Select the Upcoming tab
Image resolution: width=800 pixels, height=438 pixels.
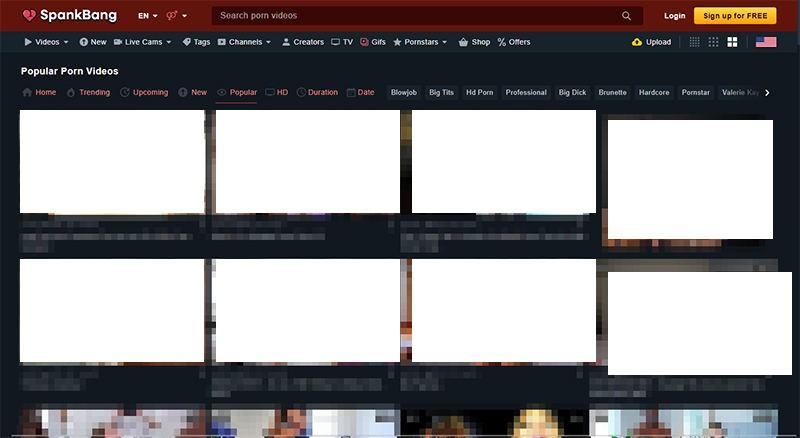pyautogui.click(x=144, y=92)
